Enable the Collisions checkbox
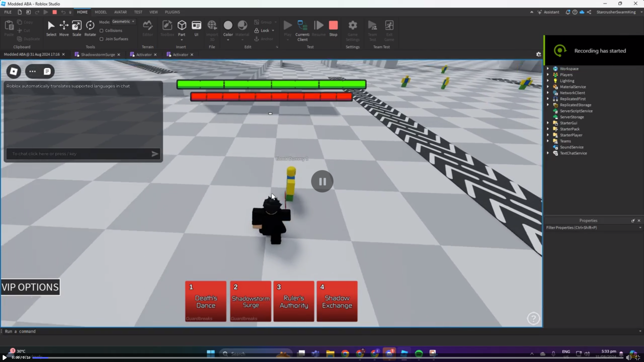This screenshot has height=362, width=644. (x=102, y=31)
